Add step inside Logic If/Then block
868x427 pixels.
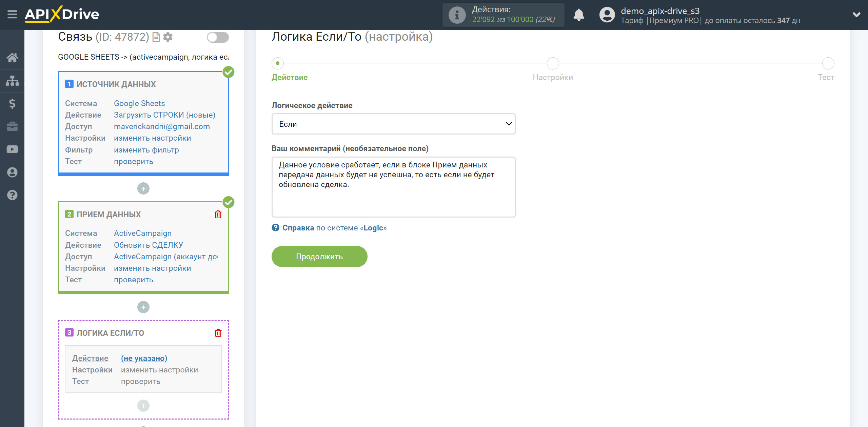coord(143,406)
